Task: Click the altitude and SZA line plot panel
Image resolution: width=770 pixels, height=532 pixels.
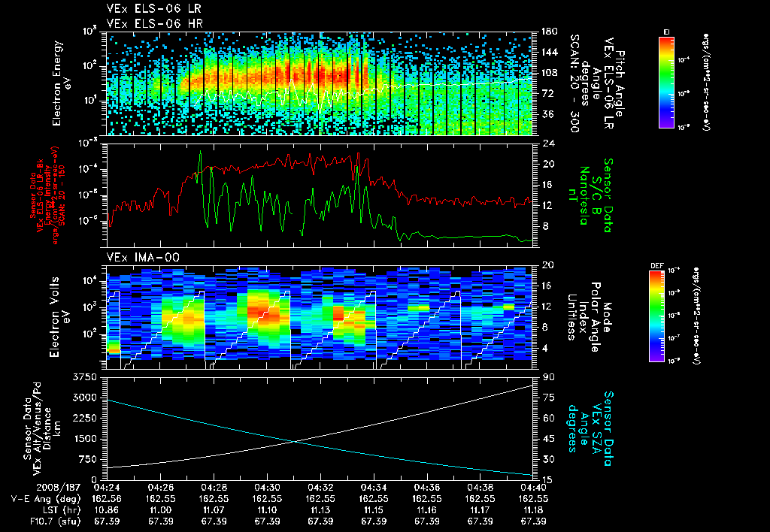Action: click(320, 428)
